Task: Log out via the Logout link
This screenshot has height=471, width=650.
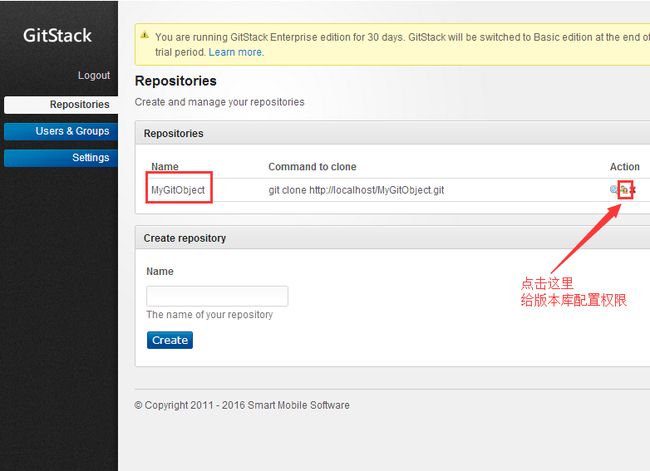Action: tap(94, 75)
